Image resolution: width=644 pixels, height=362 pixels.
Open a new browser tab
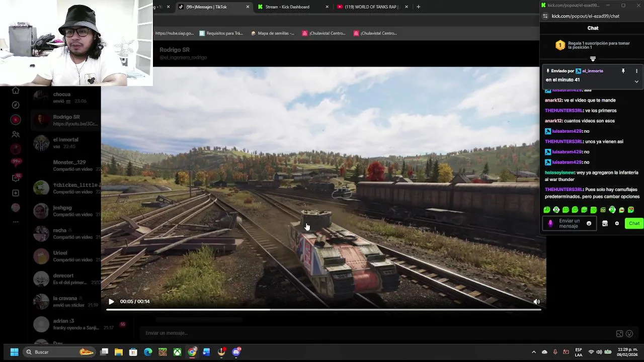[x=418, y=7]
